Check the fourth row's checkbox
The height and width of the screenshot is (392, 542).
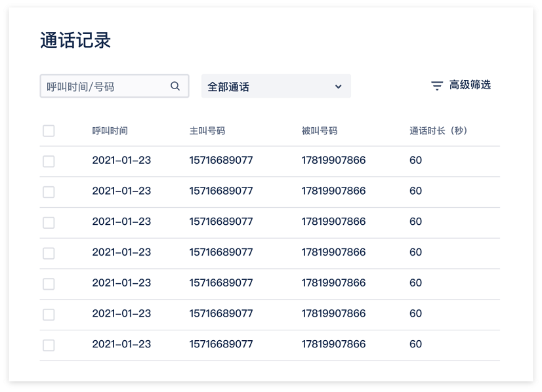[49, 252]
